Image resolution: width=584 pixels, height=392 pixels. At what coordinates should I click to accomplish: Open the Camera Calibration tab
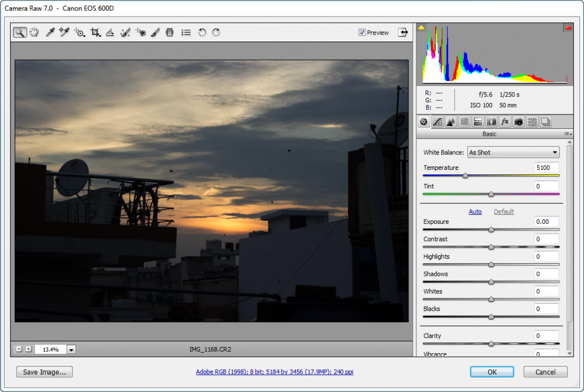pyautogui.click(x=518, y=121)
